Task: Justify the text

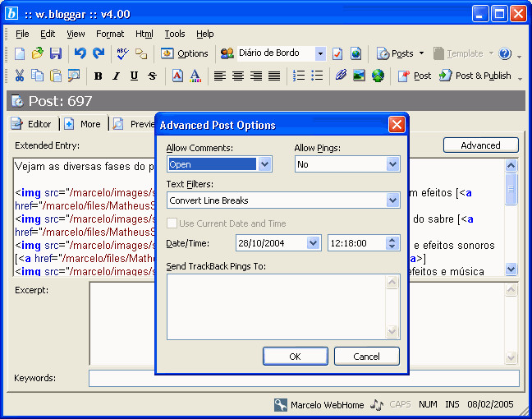Action: tap(274, 76)
